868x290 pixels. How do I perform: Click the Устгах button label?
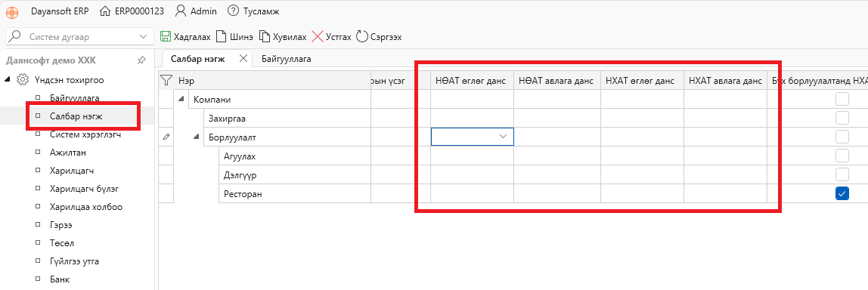coord(338,37)
